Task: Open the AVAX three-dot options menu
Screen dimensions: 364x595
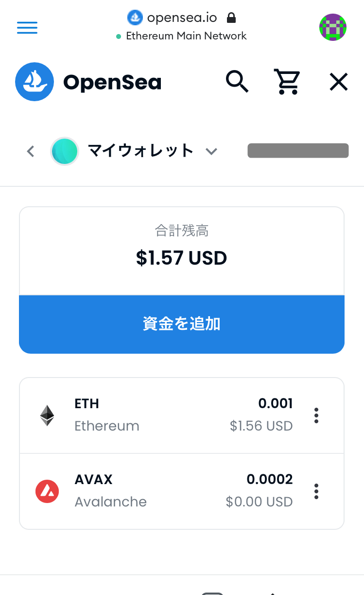Action: pyautogui.click(x=316, y=491)
